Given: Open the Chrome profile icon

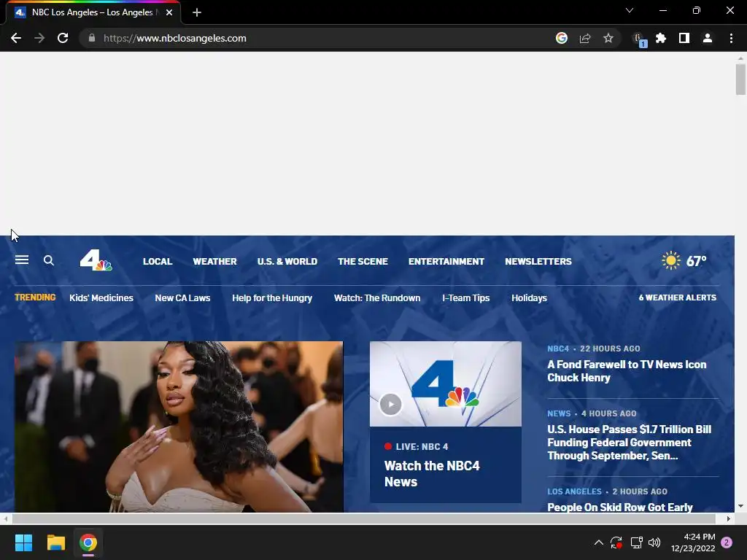Looking at the screenshot, I should [x=708, y=38].
